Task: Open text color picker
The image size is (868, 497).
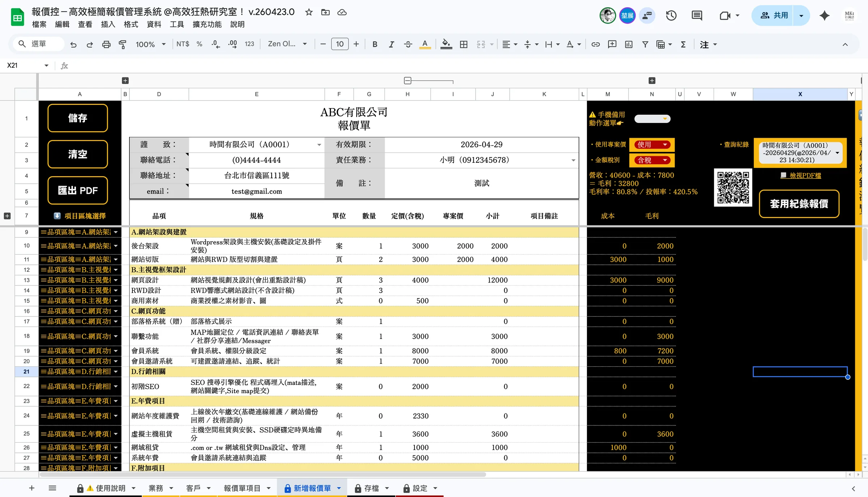Action: pyautogui.click(x=425, y=44)
